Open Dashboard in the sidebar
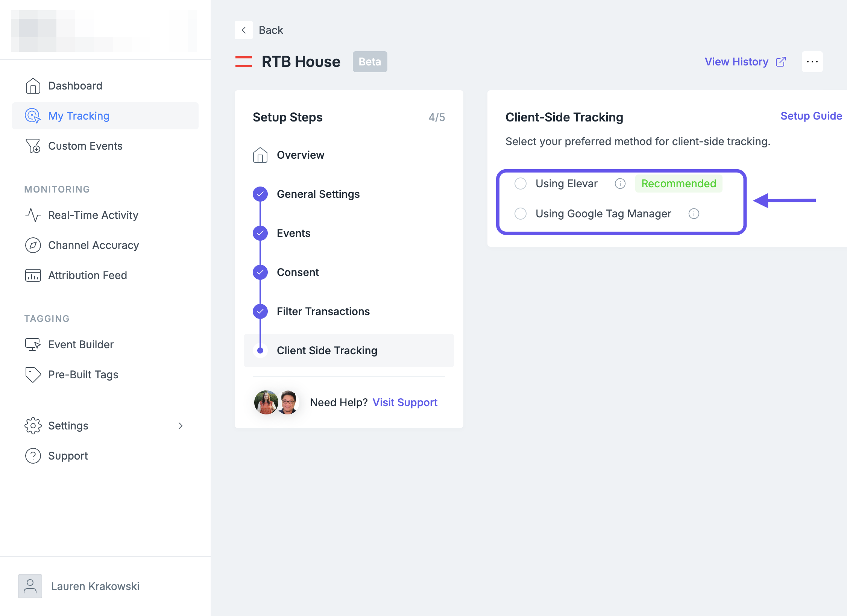Image resolution: width=847 pixels, height=616 pixels. pyautogui.click(x=105, y=86)
